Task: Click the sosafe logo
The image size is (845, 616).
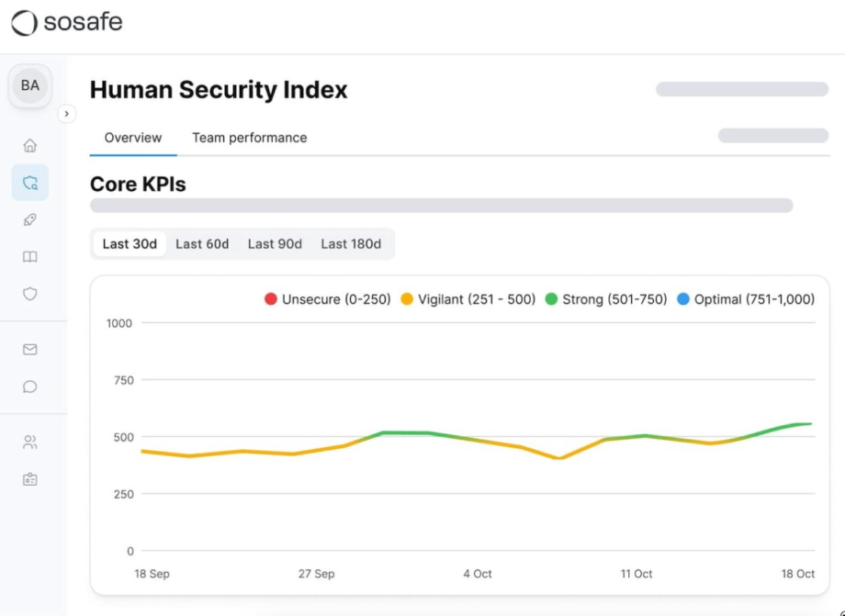Action: [66, 23]
